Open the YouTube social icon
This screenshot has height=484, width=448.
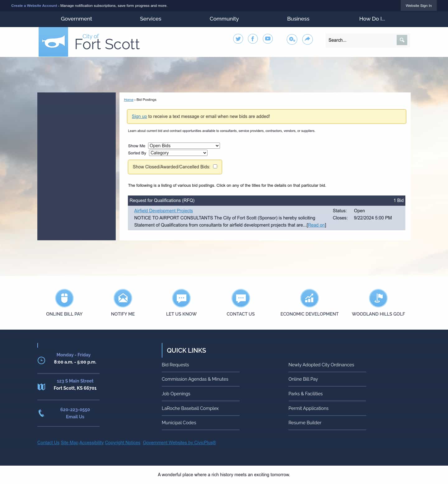point(268,39)
